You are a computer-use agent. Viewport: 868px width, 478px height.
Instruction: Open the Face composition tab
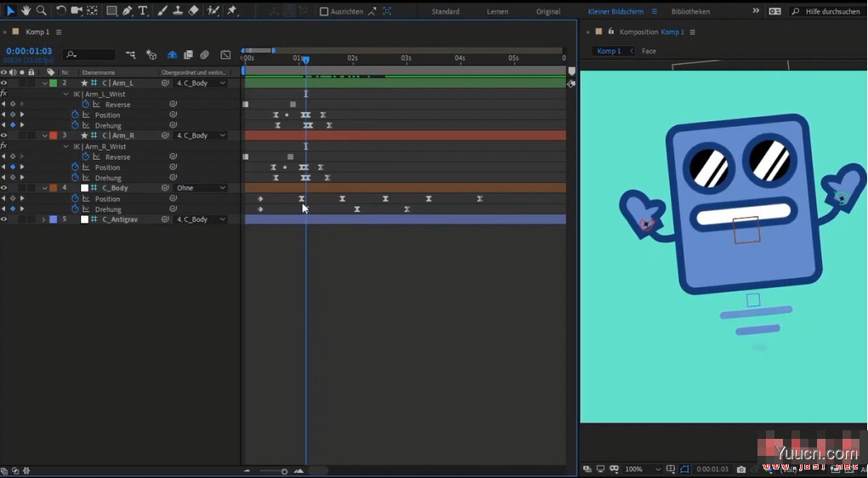(x=649, y=51)
